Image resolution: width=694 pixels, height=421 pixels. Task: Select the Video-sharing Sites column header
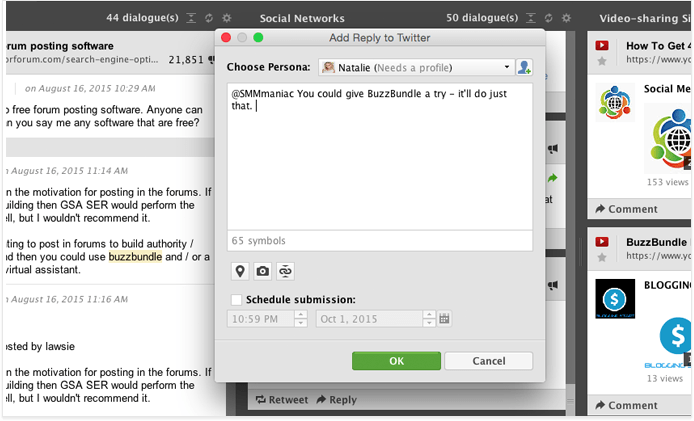(x=645, y=18)
